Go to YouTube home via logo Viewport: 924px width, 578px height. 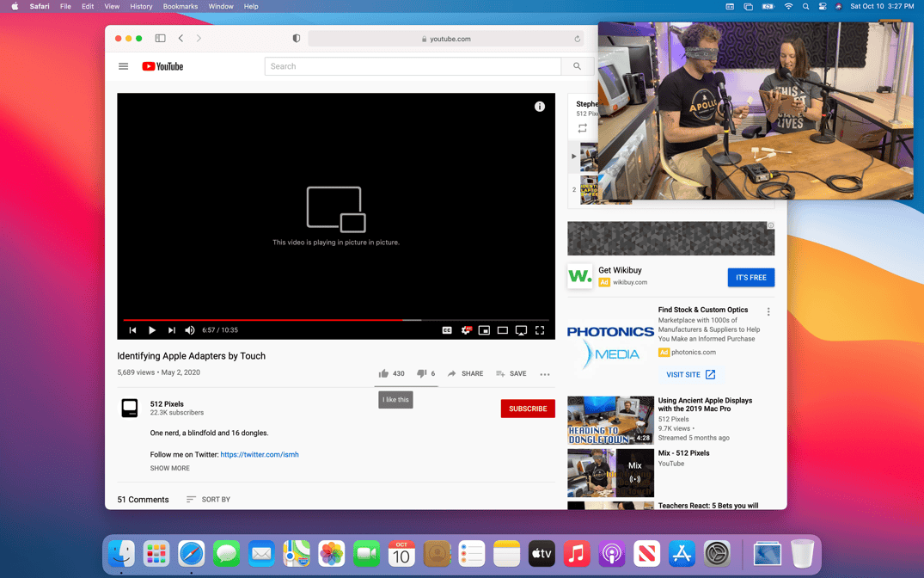[162, 66]
